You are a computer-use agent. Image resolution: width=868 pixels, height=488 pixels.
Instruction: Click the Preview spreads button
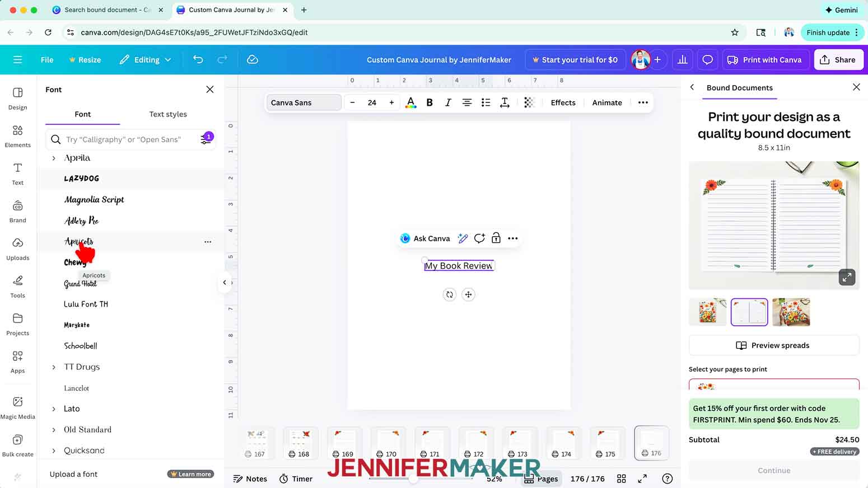[773, 345]
